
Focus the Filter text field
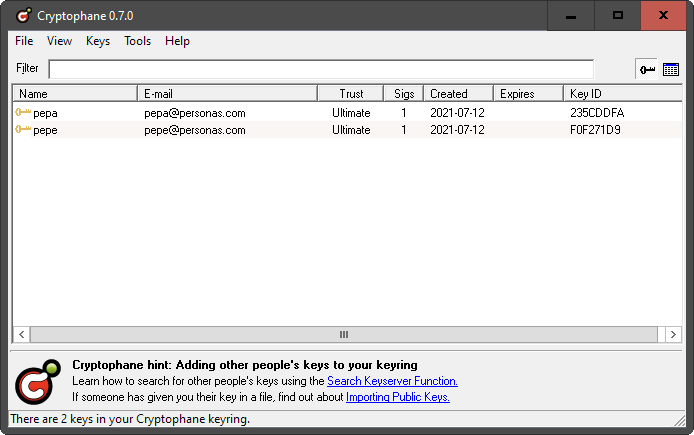pyautogui.click(x=321, y=69)
